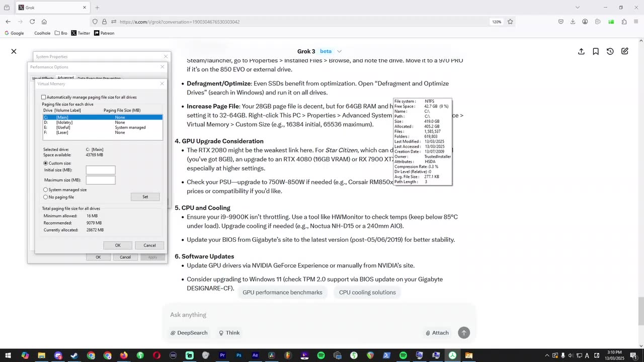This screenshot has width=644, height=362.
Task: Send message with the up-arrow button
Action: (464, 332)
